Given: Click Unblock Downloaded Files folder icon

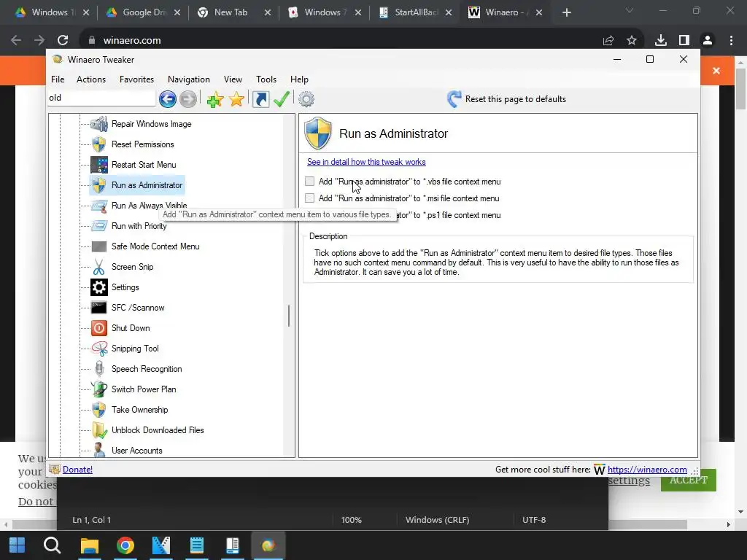Looking at the screenshot, I should 99,430.
